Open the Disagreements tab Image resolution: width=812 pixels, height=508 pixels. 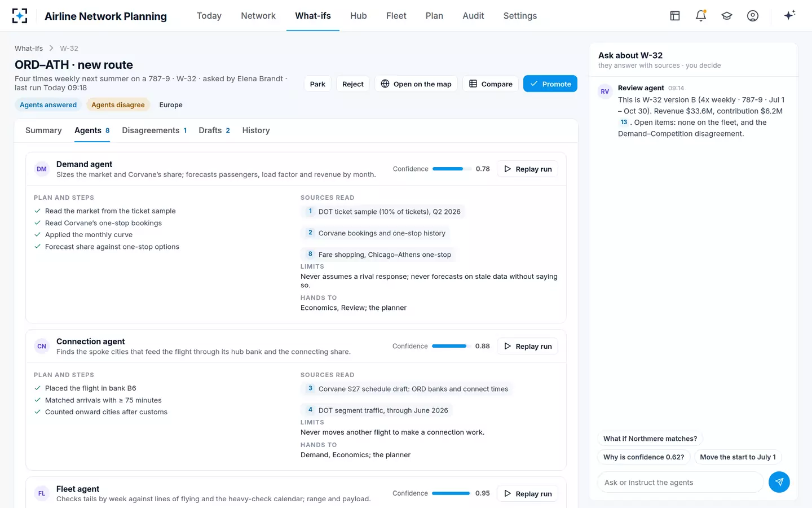(x=154, y=130)
